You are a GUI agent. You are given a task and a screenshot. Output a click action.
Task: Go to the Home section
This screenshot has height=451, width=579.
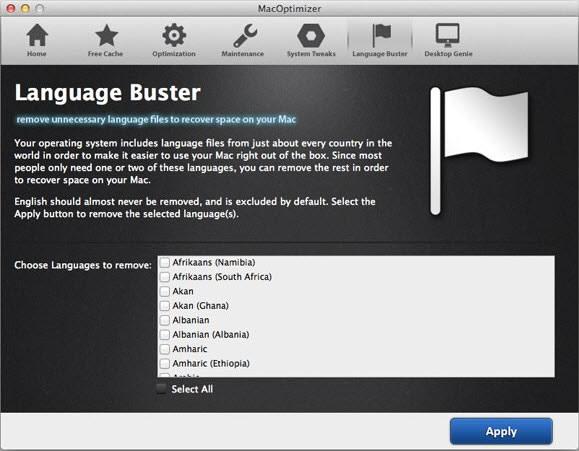click(37, 40)
